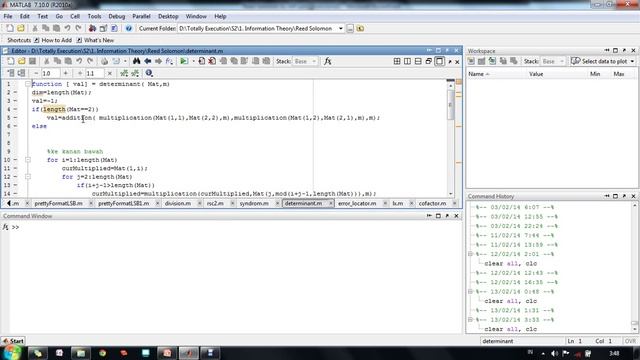Click increment plus button beside 1.0
640x360 pixels.
(65, 73)
